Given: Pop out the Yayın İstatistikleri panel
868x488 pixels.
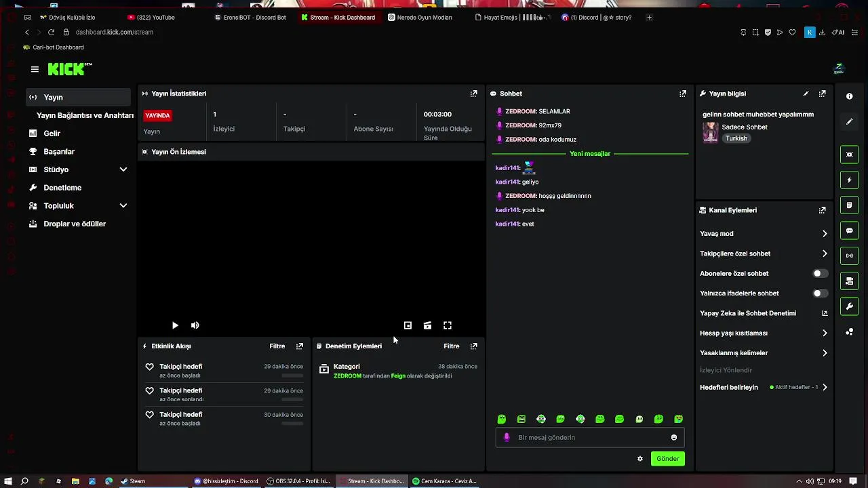Looking at the screenshot, I should (x=473, y=94).
